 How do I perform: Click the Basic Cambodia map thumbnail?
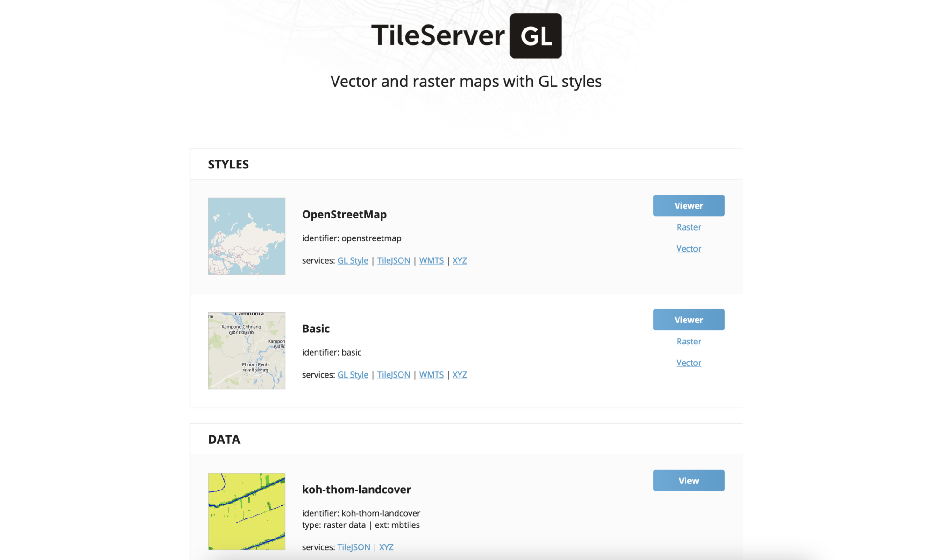[247, 350]
